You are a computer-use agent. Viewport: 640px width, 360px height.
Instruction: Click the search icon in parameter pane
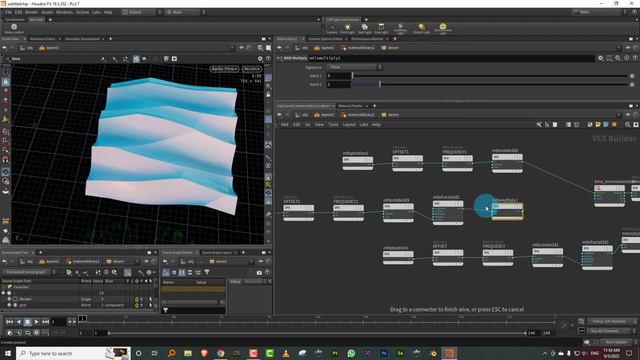coord(618,58)
